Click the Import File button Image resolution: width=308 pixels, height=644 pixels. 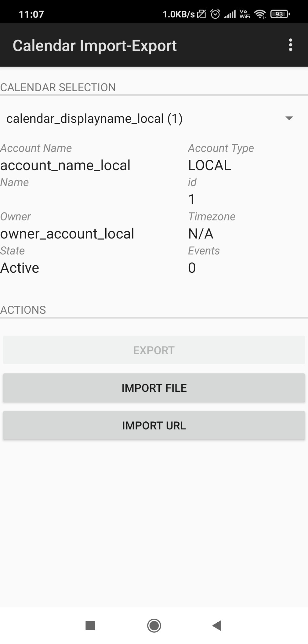154,388
